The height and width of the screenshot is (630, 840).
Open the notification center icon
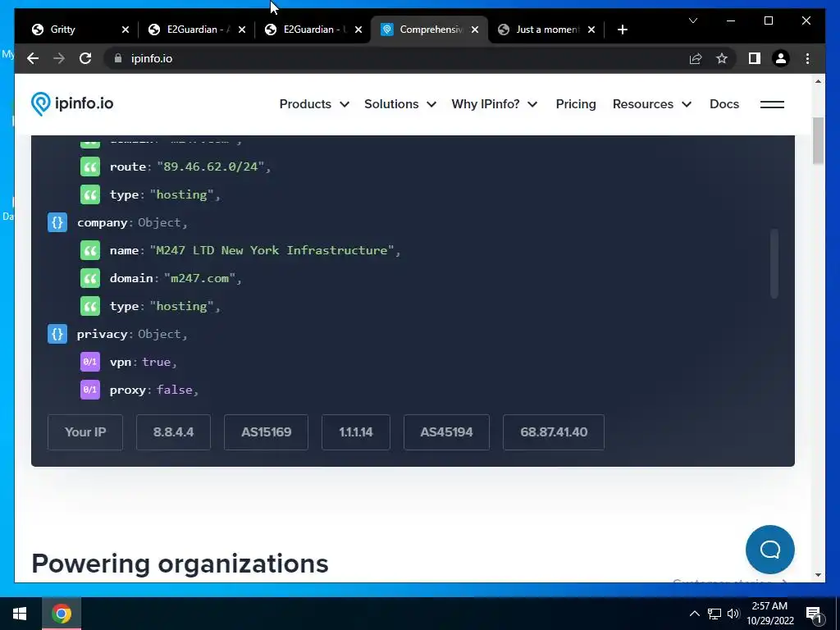814,614
